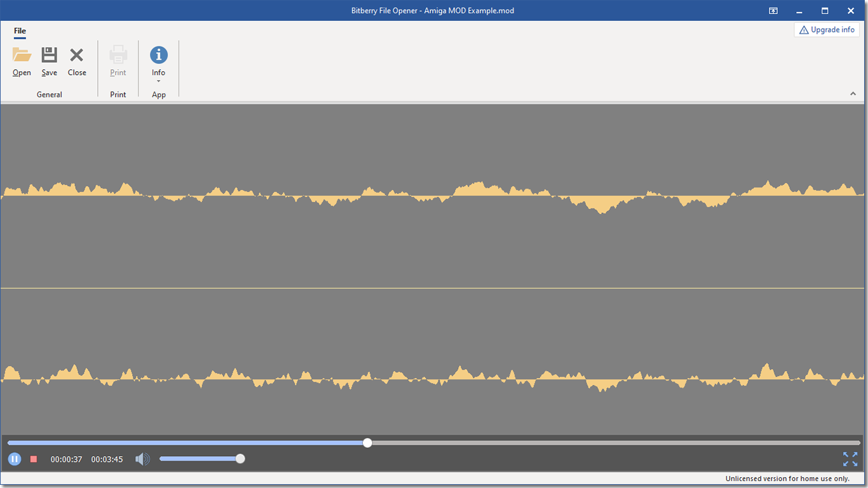Click the ribbon display options button in title bar
Image resolution: width=868 pixels, height=488 pixels.
tap(773, 11)
